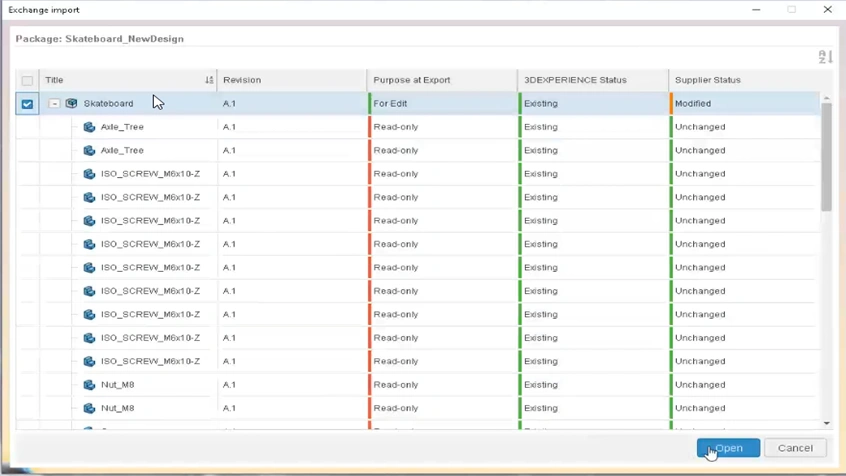Click the Title column header

128,80
